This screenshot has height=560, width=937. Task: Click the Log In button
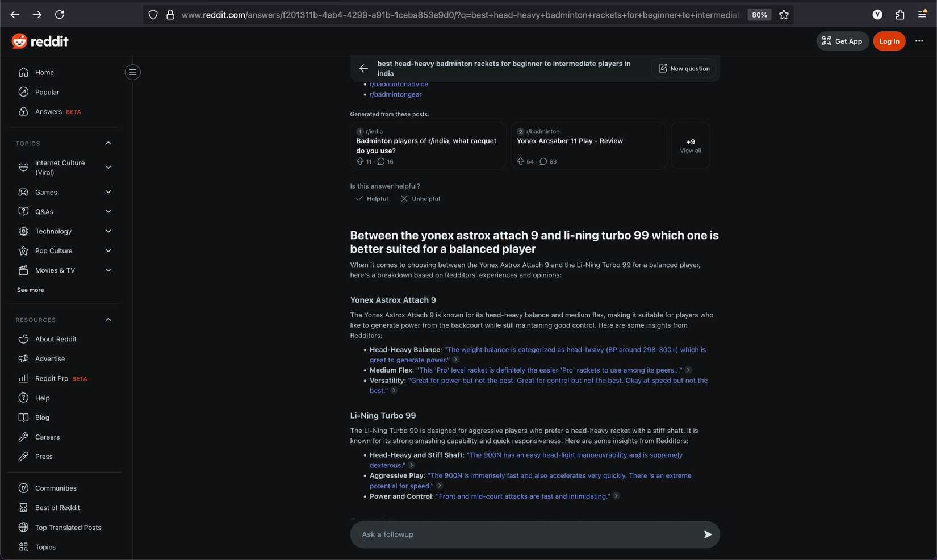889,41
